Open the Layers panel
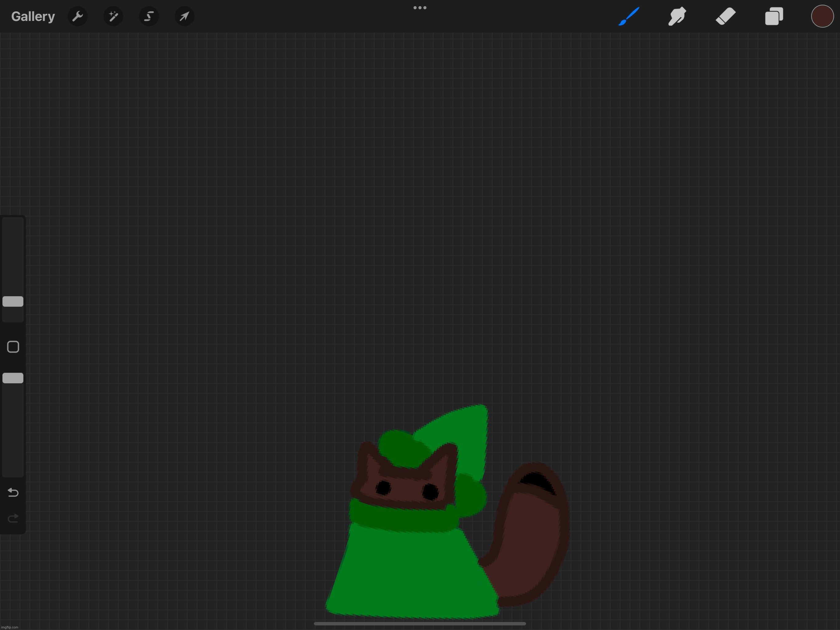 click(774, 16)
